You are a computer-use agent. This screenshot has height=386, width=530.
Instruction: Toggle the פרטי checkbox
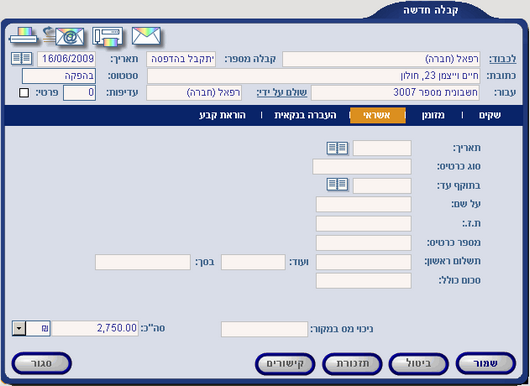click(24, 92)
